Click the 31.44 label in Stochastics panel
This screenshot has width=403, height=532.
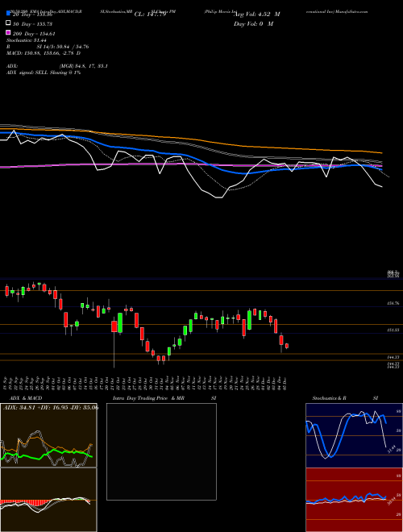(390, 450)
